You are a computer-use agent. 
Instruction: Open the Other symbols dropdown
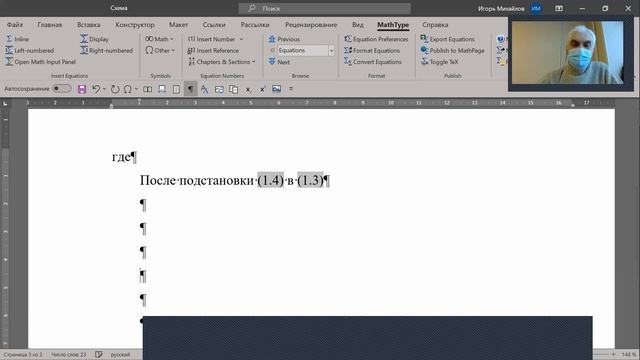coord(160,51)
